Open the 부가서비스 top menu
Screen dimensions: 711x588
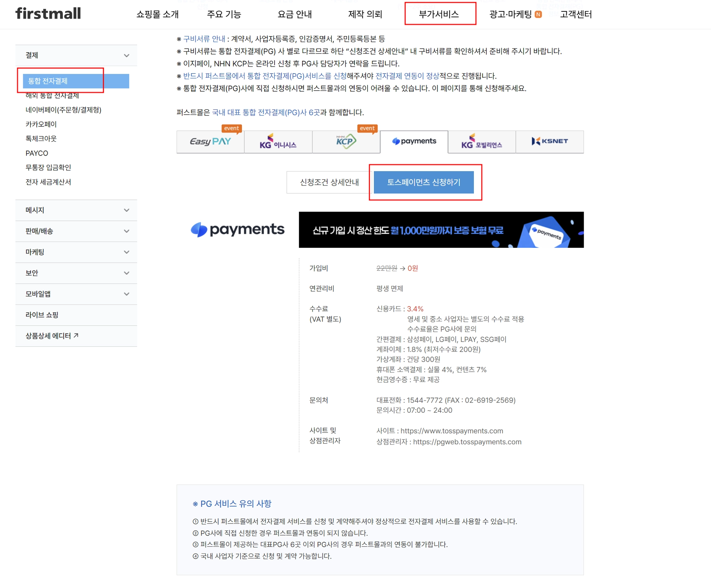pyautogui.click(x=439, y=14)
